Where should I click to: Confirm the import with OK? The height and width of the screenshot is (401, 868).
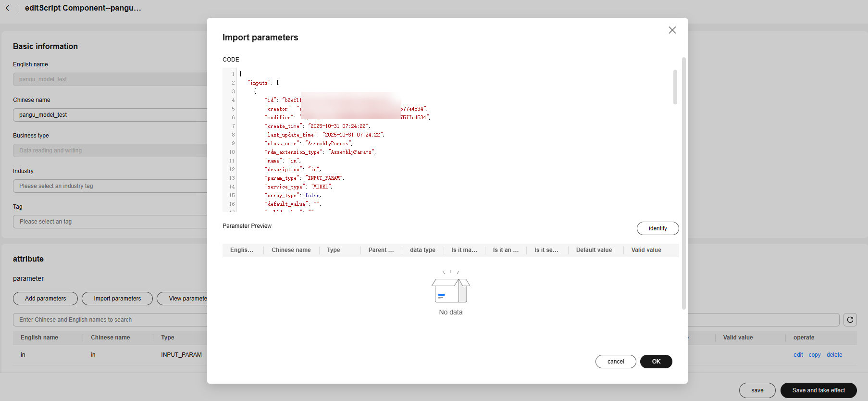point(656,362)
